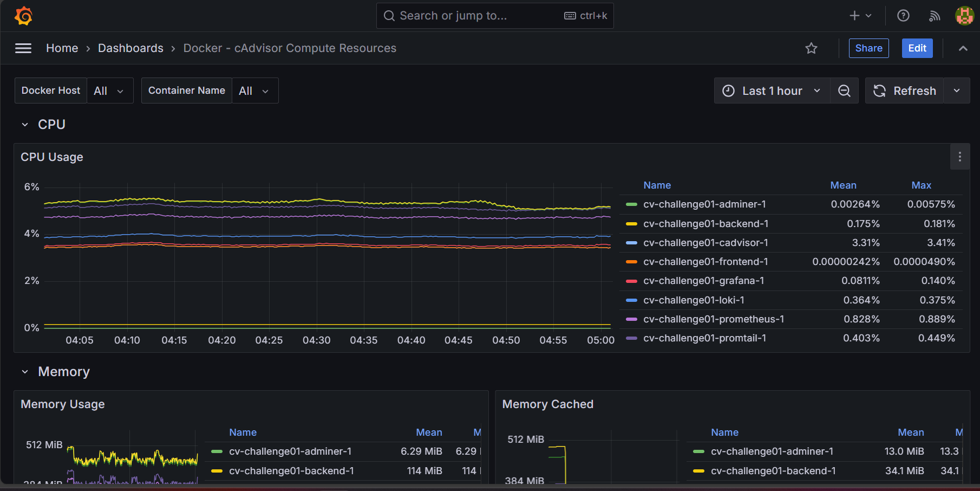Screen dimensions: 980x491
Task: Change backend-1 yellow color swatch, CPU legend
Action: tap(631, 224)
